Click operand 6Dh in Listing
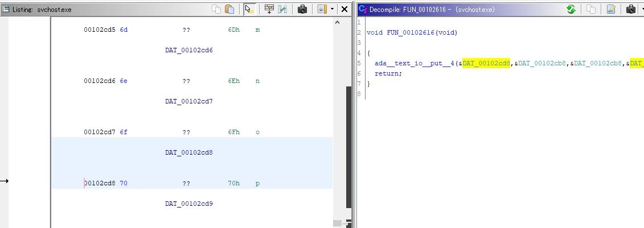 (233, 30)
